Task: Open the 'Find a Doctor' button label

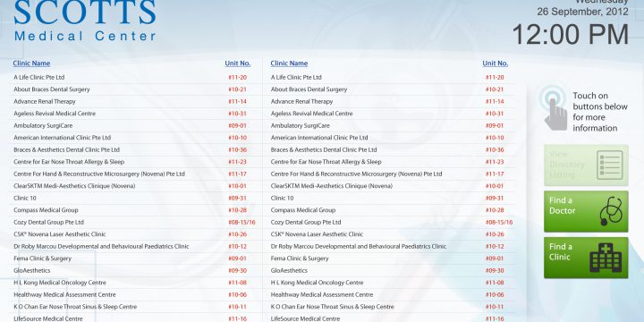Action: [562, 206]
